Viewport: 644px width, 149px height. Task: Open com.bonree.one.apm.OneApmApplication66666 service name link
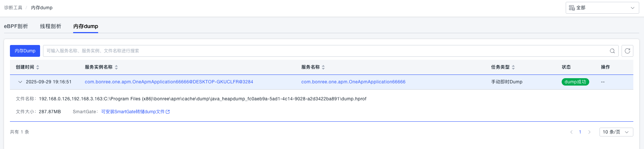(x=353, y=82)
